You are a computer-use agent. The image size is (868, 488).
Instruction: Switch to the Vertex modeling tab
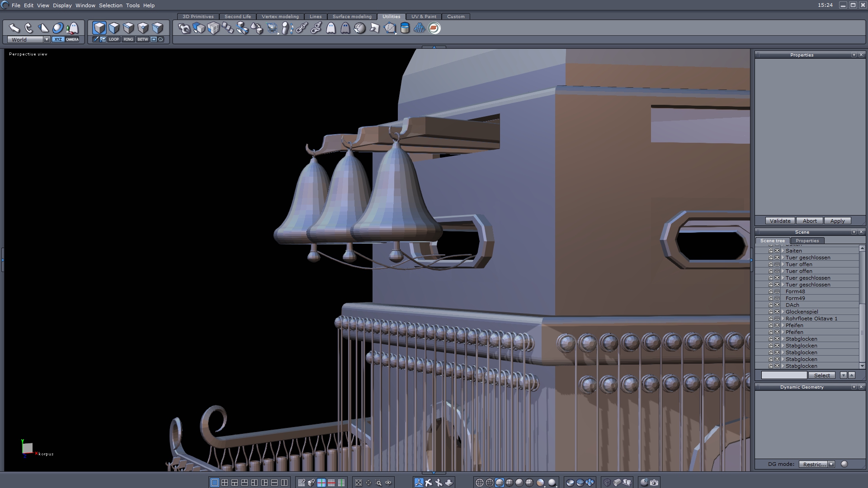[x=280, y=16]
